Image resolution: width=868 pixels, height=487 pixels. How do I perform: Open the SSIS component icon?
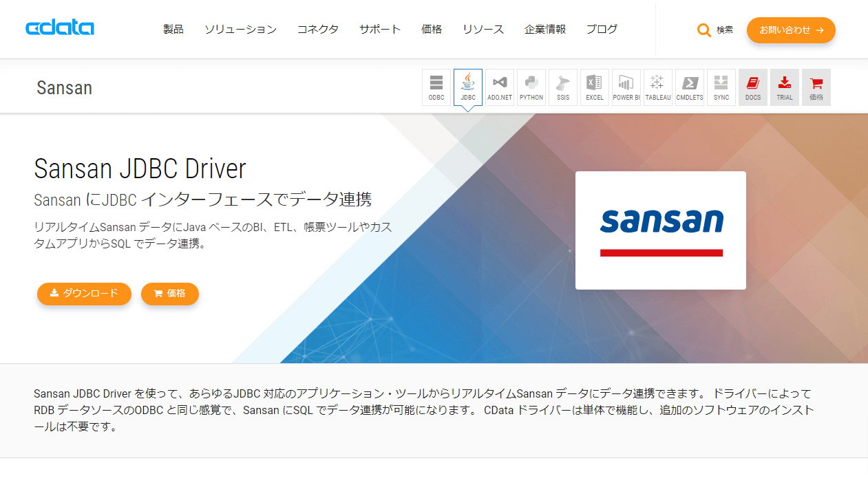(563, 87)
